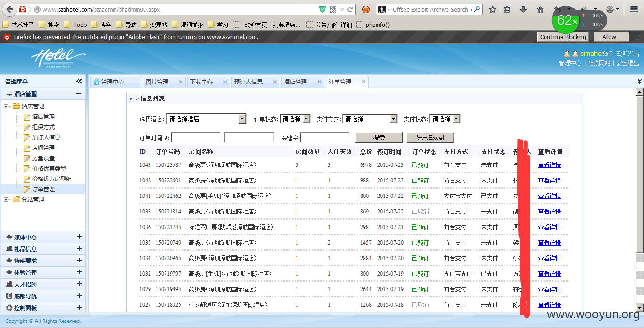Viewport: 644px width, 328px height.
Task: Click the reload page icon in address bar
Action: (x=350, y=9)
